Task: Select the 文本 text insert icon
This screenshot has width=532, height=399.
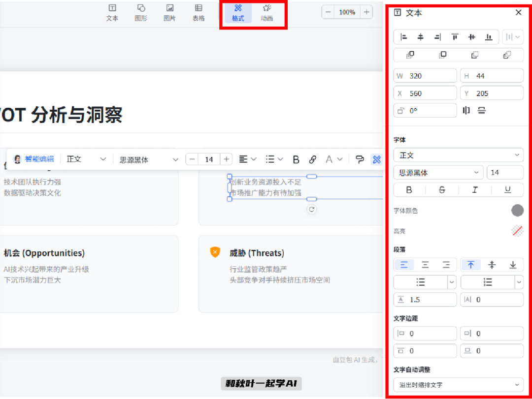Action: (x=112, y=11)
